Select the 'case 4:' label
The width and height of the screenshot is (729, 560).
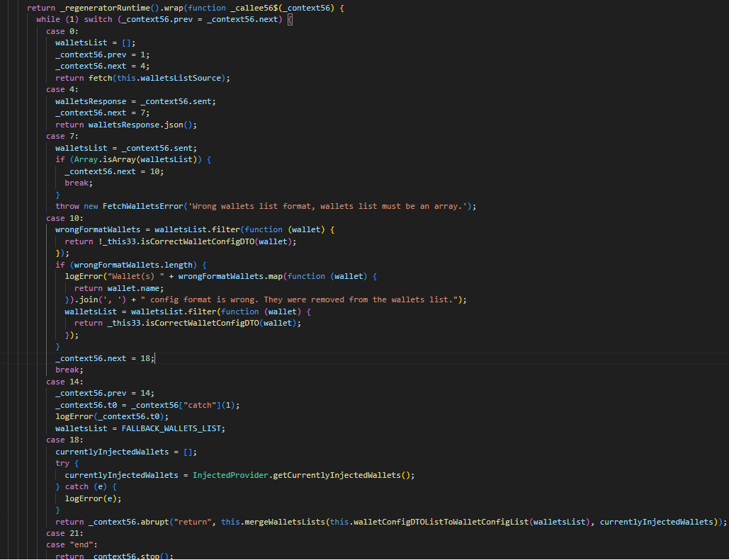pos(62,89)
